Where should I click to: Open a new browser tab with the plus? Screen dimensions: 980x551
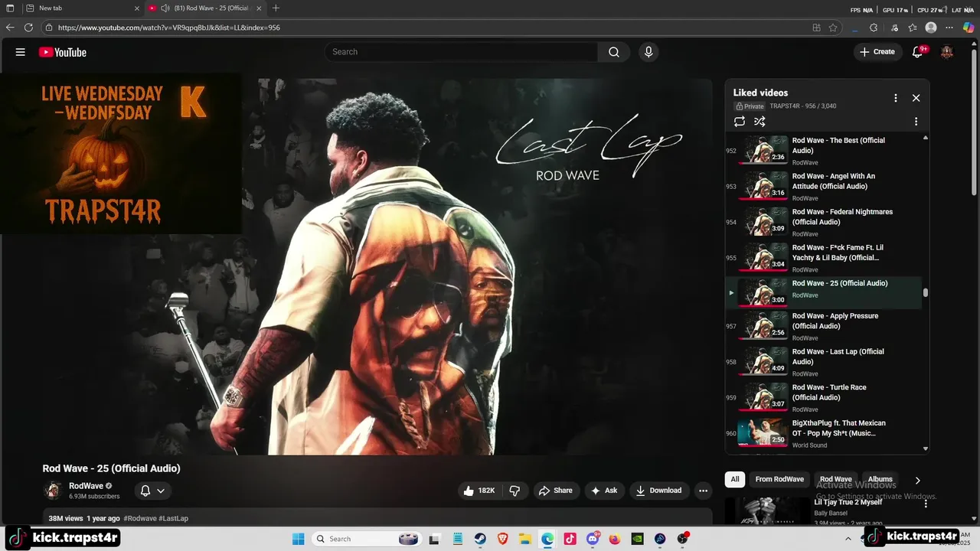[x=276, y=8]
